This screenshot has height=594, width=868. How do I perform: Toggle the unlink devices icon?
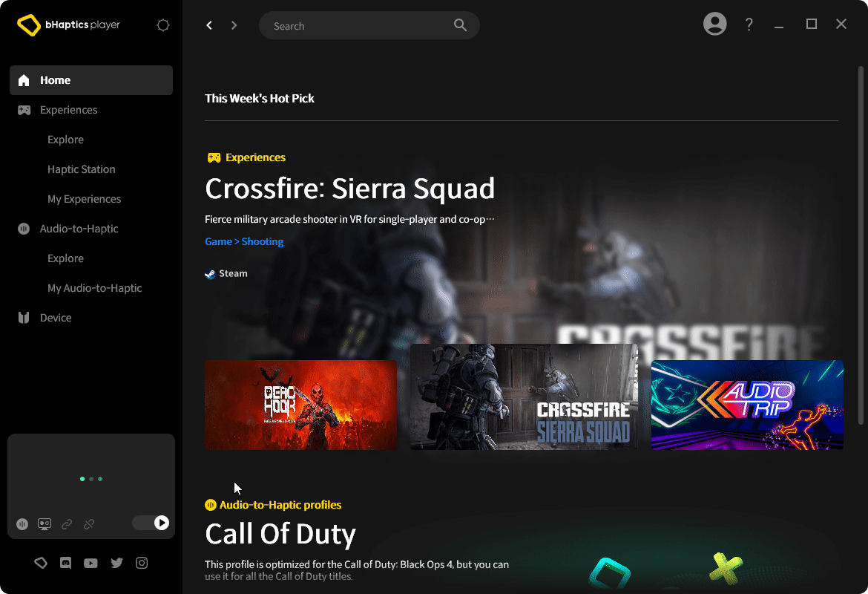[89, 524]
